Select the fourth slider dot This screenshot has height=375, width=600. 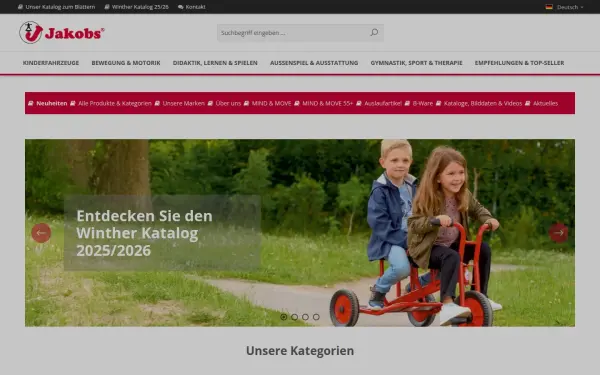316,317
